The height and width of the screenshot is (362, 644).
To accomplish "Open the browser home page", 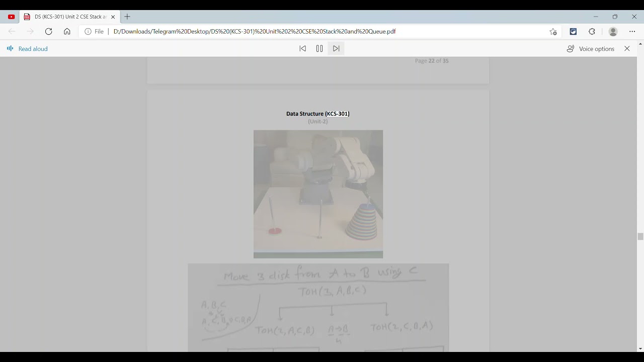I will [67, 31].
